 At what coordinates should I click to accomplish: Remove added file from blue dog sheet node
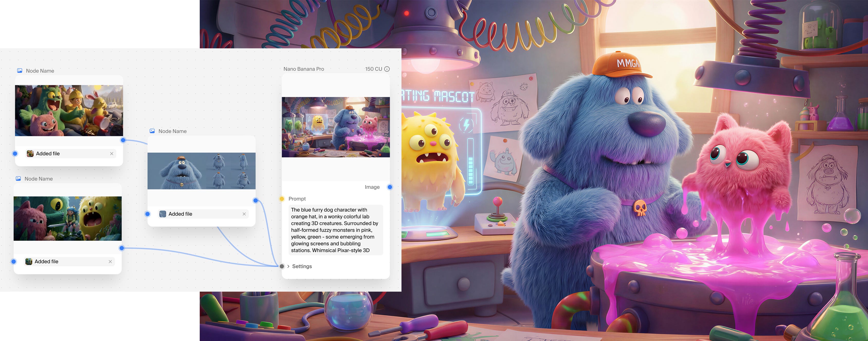pyautogui.click(x=244, y=214)
